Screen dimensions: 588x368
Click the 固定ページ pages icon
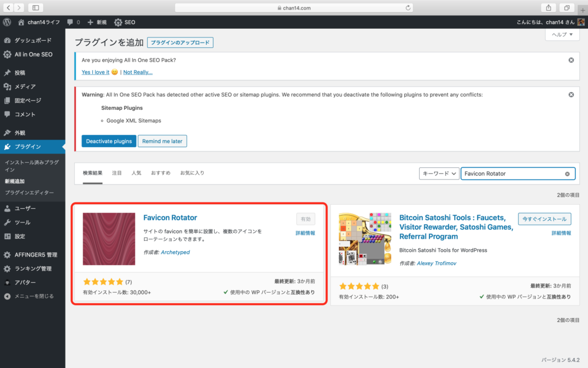pos(7,101)
